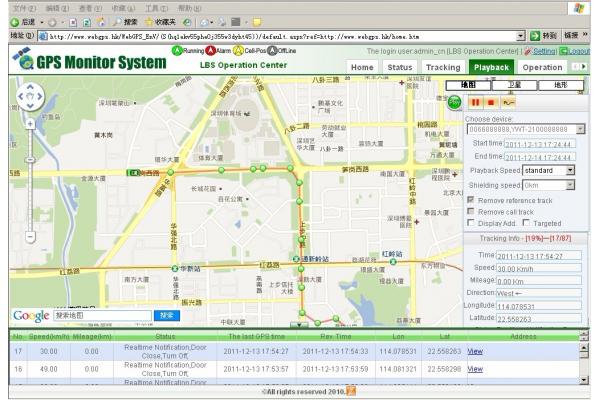The image size is (600, 400).
Task: Click the browser History icon
Action: point(187,23)
